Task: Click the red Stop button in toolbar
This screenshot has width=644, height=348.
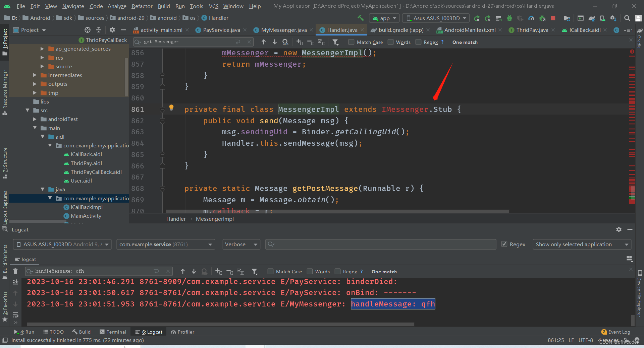Action: click(553, 18)
